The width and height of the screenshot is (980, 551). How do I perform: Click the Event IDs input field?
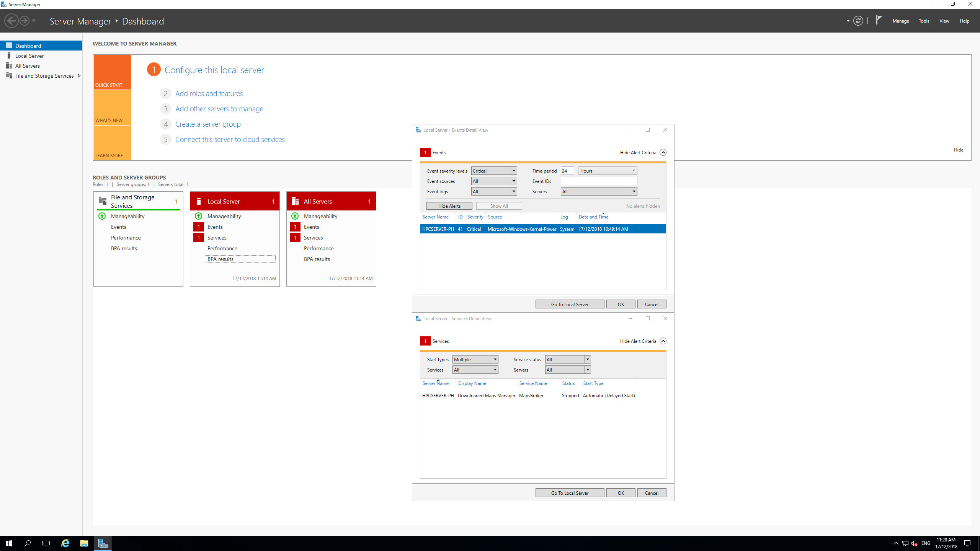coord(599,181)
